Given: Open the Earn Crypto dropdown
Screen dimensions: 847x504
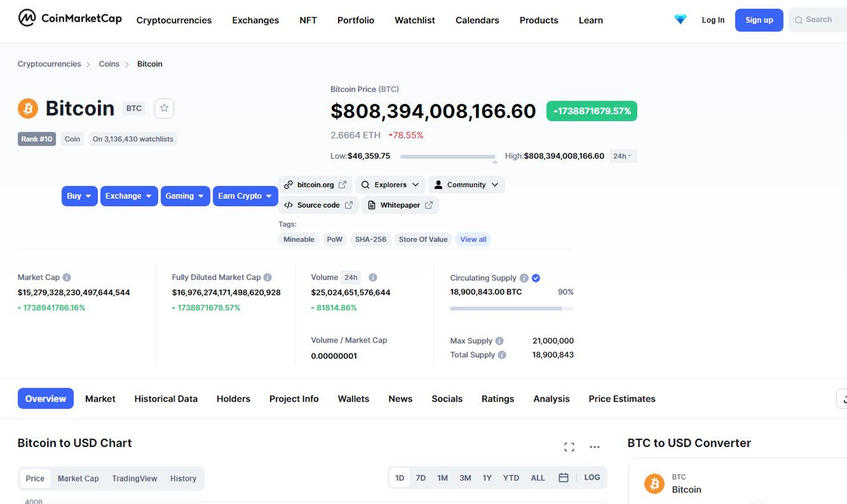Looking at the screenshot, I should [x=245, y=196].
